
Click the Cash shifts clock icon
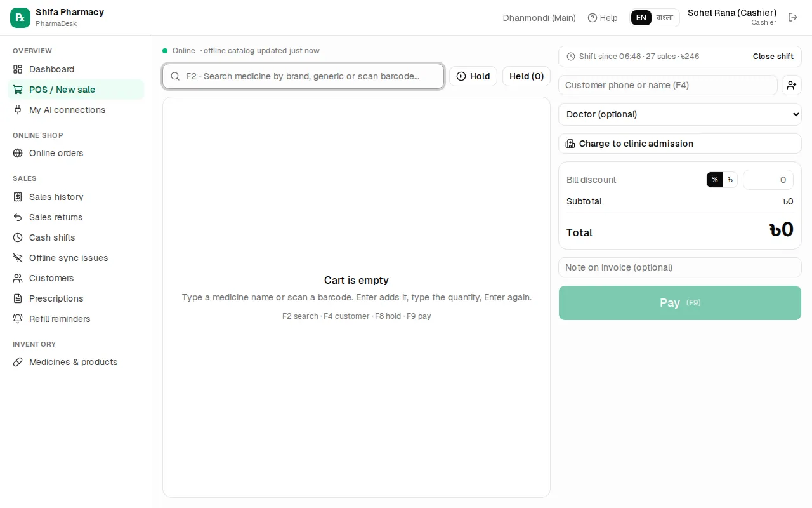(18, 237)
